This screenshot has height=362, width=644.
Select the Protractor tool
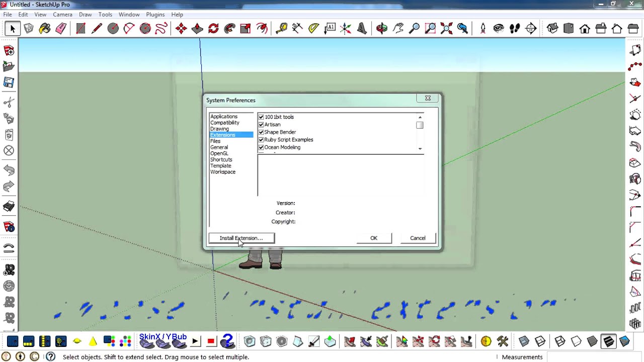pos(313,29)
